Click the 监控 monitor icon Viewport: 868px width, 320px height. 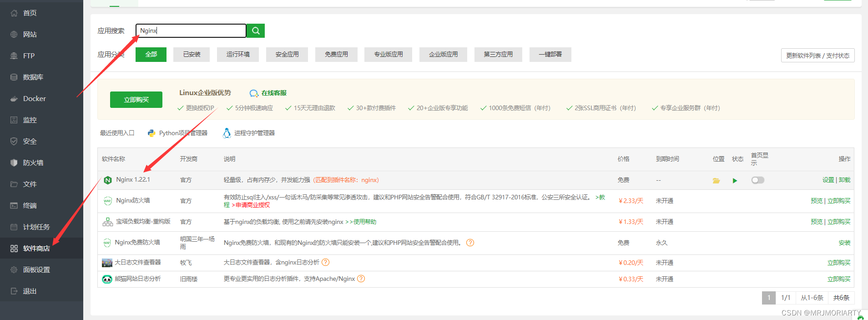coord(14,120)
